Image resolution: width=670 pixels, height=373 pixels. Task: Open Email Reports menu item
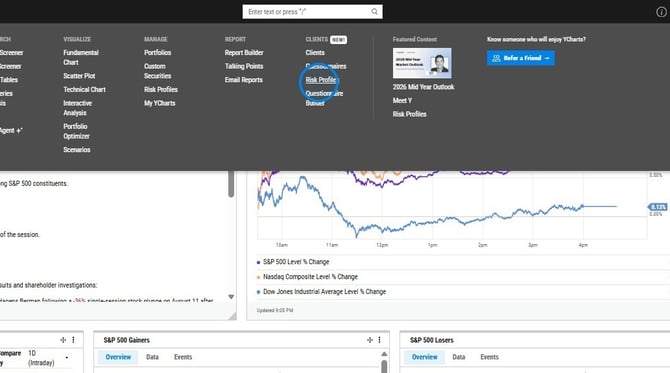244,80
